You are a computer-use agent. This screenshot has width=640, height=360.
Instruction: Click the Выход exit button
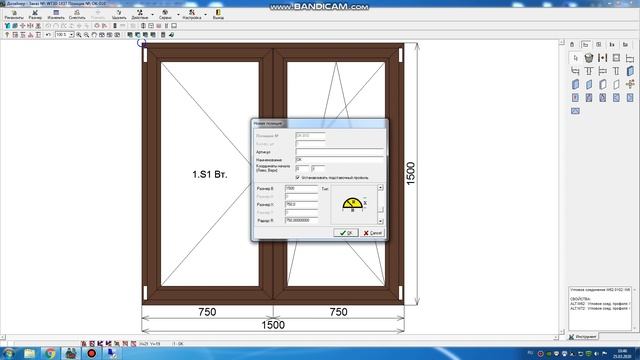click(x=218, y=15)
